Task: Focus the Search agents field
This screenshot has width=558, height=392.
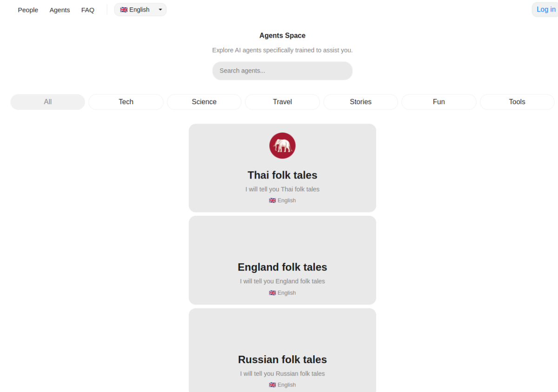Action: pyautogui.click(x=282, y=71)
